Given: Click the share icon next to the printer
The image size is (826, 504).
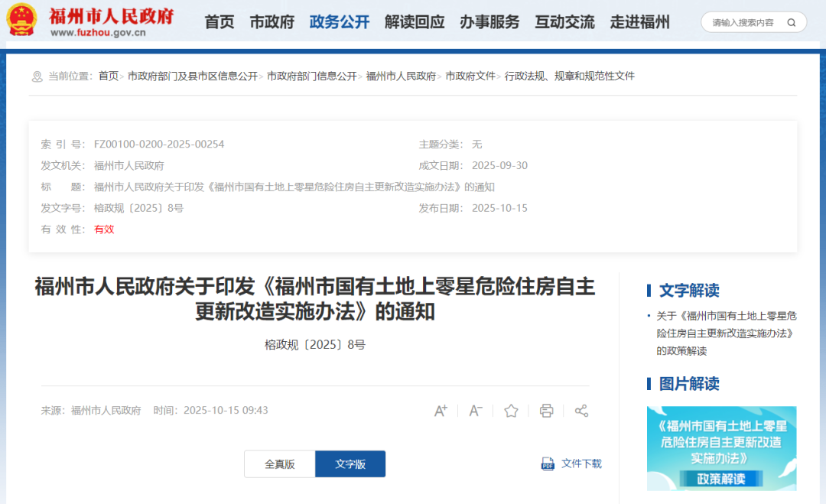Looking at the screenshot, I should tap(581, 411).
